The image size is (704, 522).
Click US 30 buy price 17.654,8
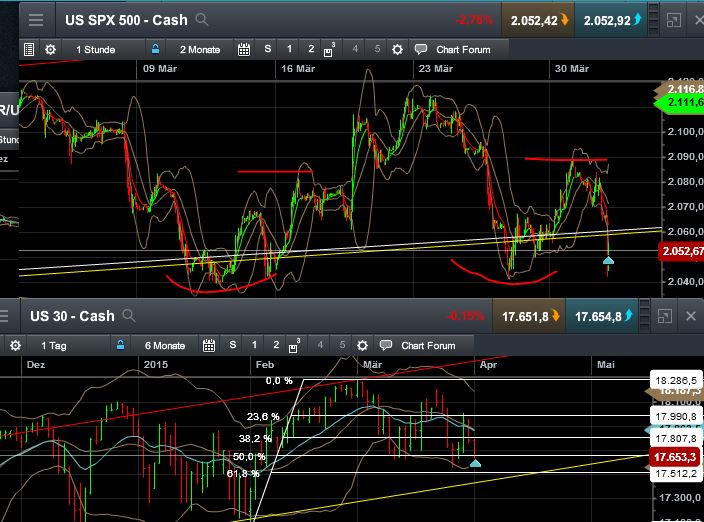point(602,316)
